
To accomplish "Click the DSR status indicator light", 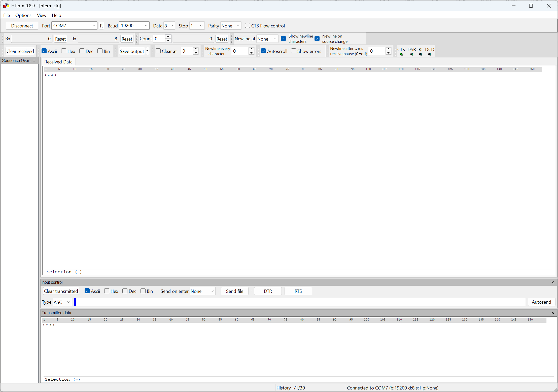I will click(x=412, y=54).
